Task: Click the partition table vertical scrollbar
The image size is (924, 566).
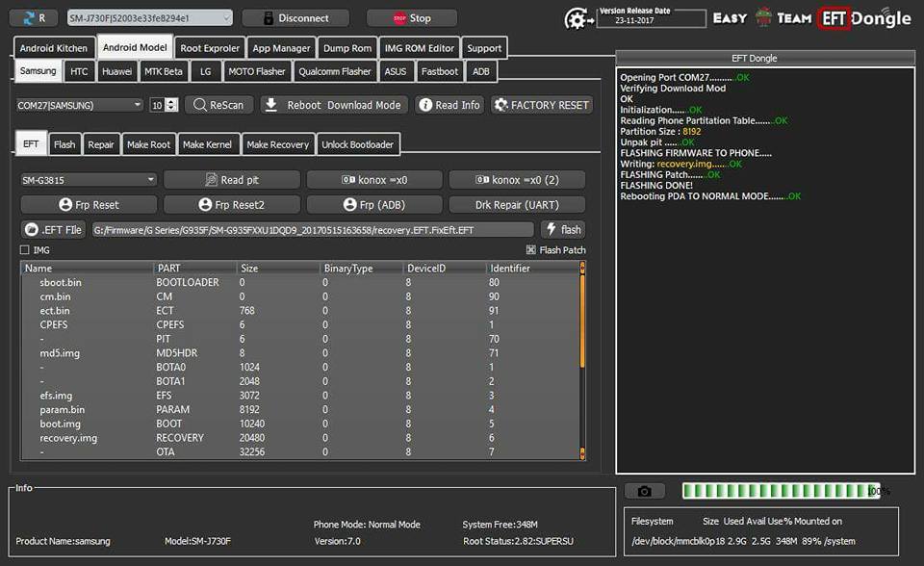Action: [x=582, y=361]
